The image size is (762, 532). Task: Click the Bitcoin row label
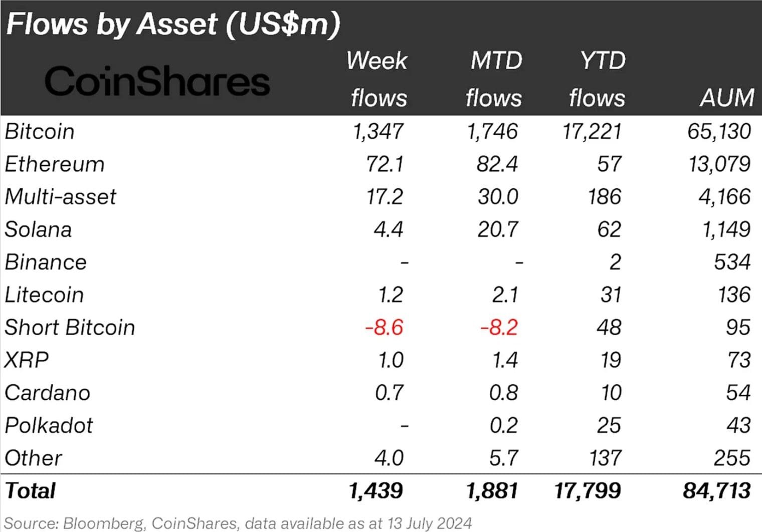40,132
